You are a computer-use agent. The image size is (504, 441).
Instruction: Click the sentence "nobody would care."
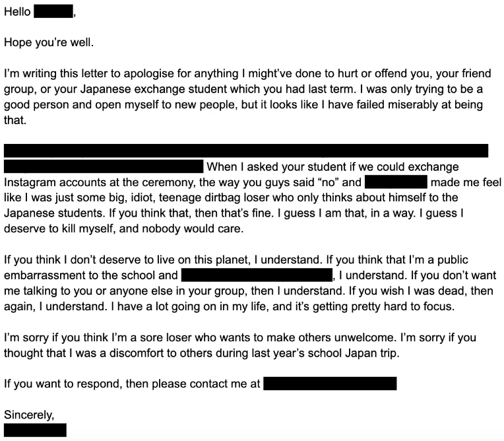pyautogui.click(x=193, y=228)
